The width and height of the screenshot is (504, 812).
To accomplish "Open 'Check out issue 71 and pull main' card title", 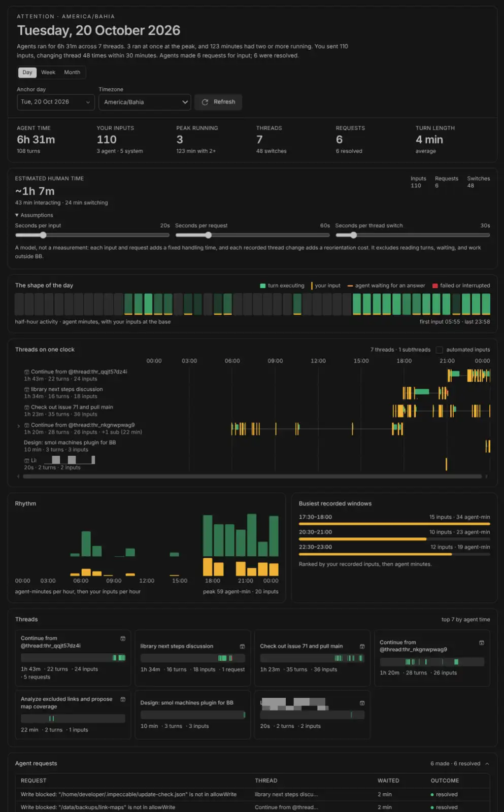I will click(301, 647).
